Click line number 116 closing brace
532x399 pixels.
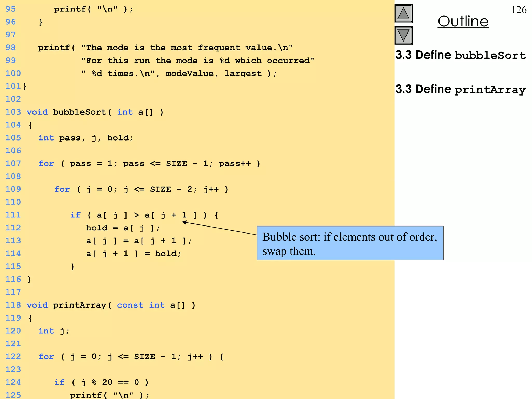click(x=29, y=280)
